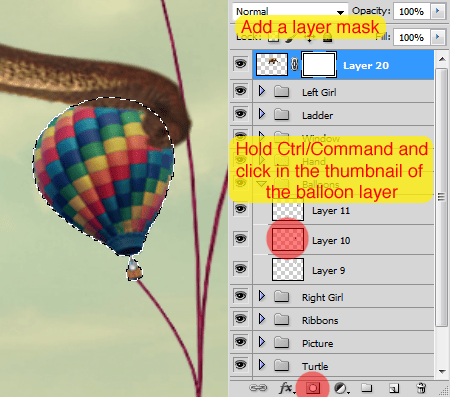
Task: Select the "Ribbons" group name
Action: coord(320,320)
